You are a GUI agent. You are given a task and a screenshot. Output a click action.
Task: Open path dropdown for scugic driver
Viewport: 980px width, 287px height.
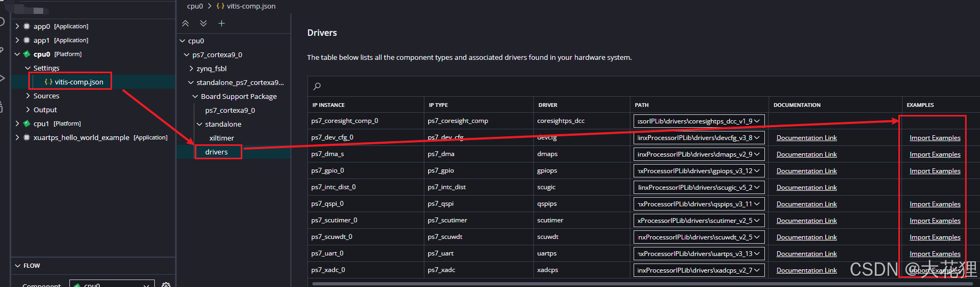click(699, 188)
